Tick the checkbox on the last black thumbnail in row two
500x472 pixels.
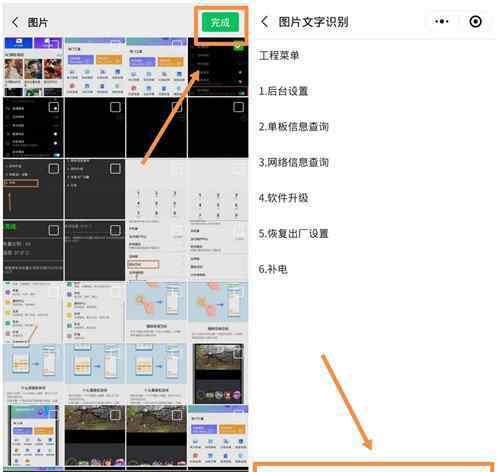[x=238, y=107]
